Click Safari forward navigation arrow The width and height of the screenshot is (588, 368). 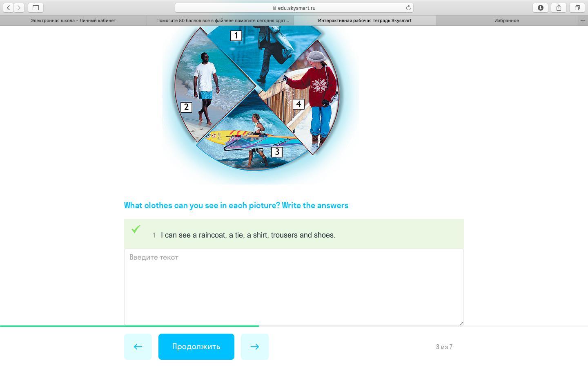[19, 8]
